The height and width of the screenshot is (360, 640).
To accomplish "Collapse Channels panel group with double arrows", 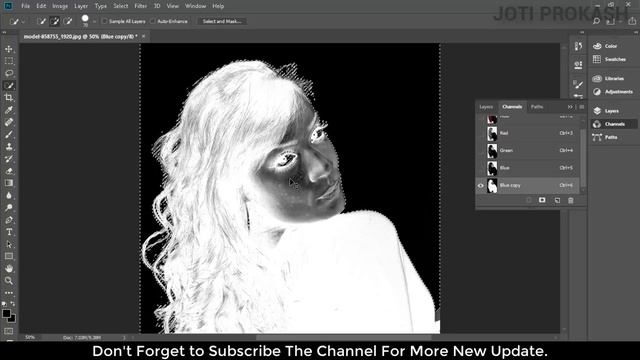I will (x=570, y=107).
